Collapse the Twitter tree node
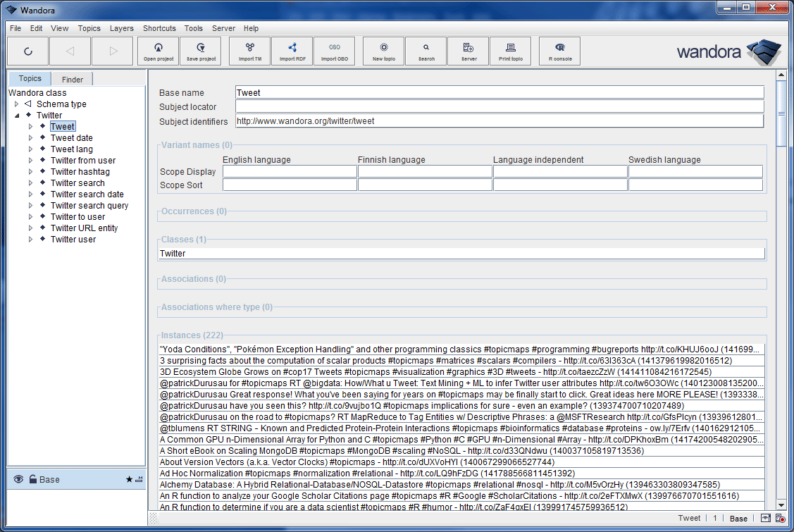The width and height of the screenshot is (794, 532). point(17,116)
